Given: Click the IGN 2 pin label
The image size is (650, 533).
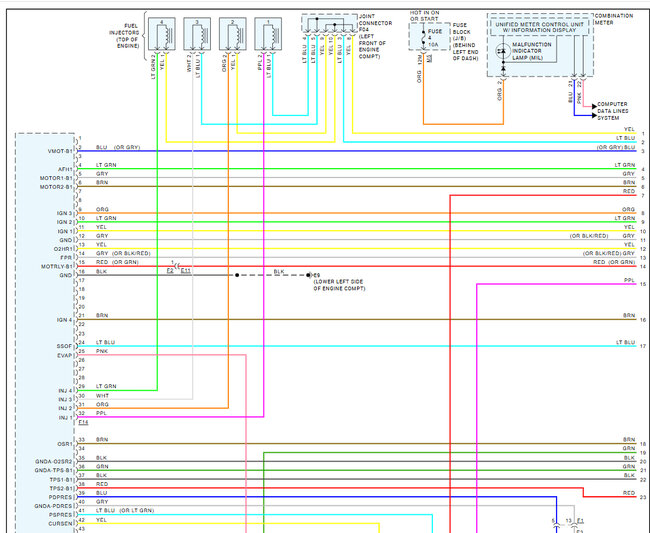Looking at the screenshot, I should tap(65, 222).
